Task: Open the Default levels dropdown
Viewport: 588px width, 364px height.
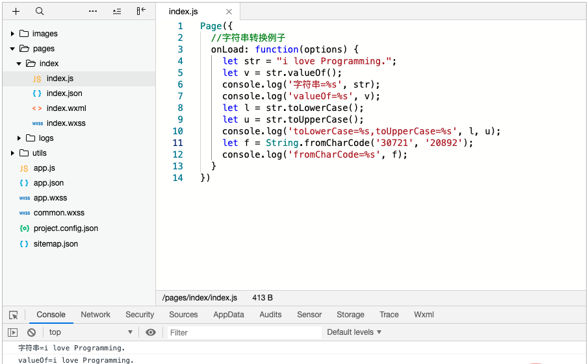Action: tap(354, 332)
